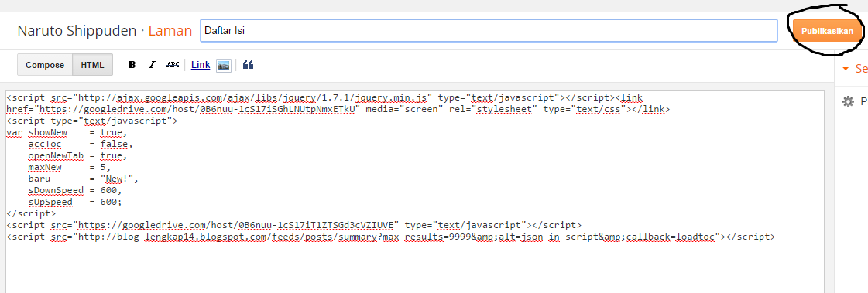
Task: Switch to HTML editor mode
Action: coord(92,65)
